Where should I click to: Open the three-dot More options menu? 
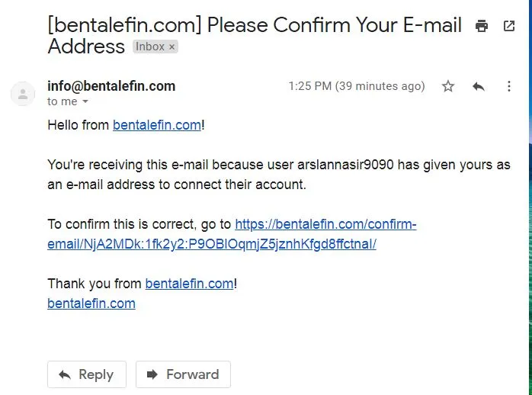point(509,86)
